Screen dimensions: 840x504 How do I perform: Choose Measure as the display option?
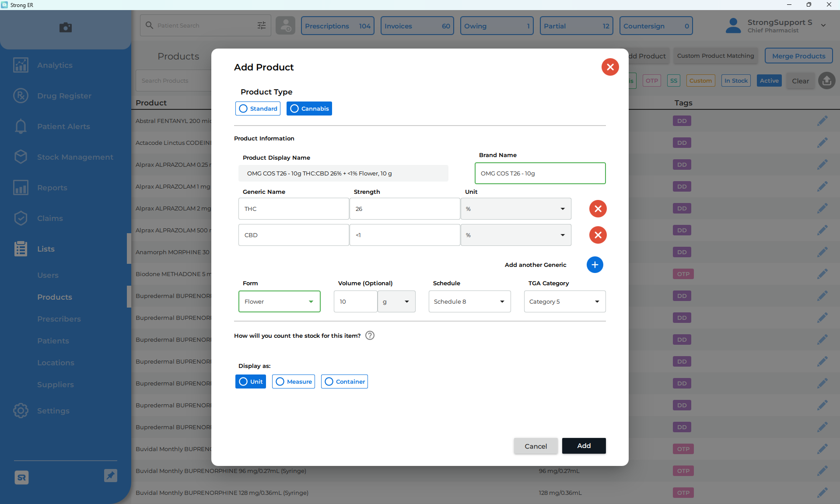293,381
